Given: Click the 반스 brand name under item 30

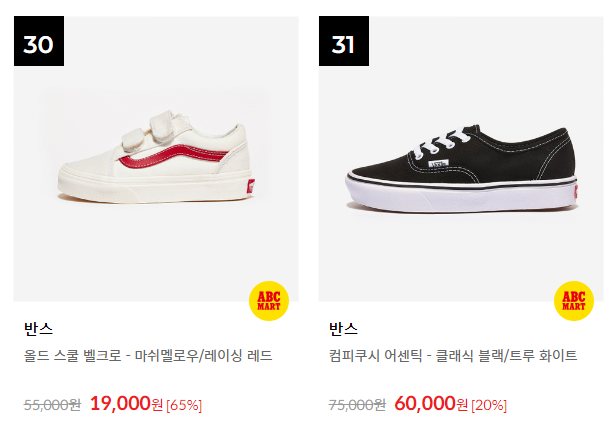Looking at the screenshot, I should (38, 328).
